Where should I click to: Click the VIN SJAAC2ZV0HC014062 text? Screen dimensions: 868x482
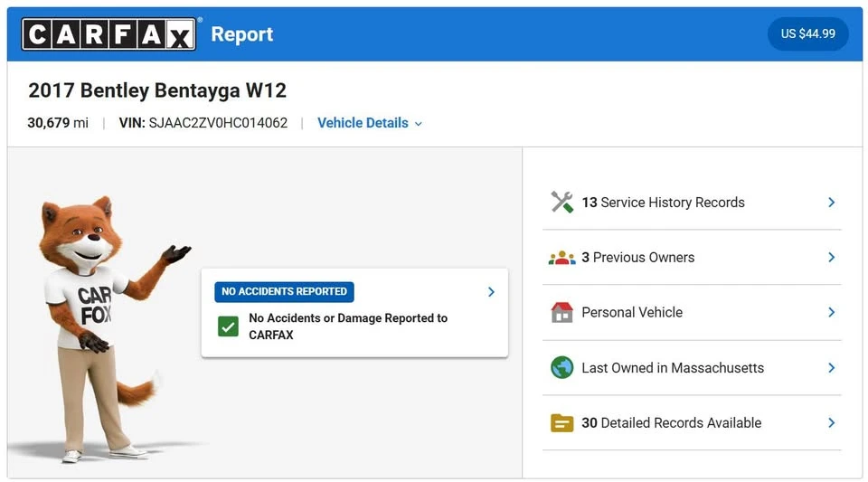point(203,123)
